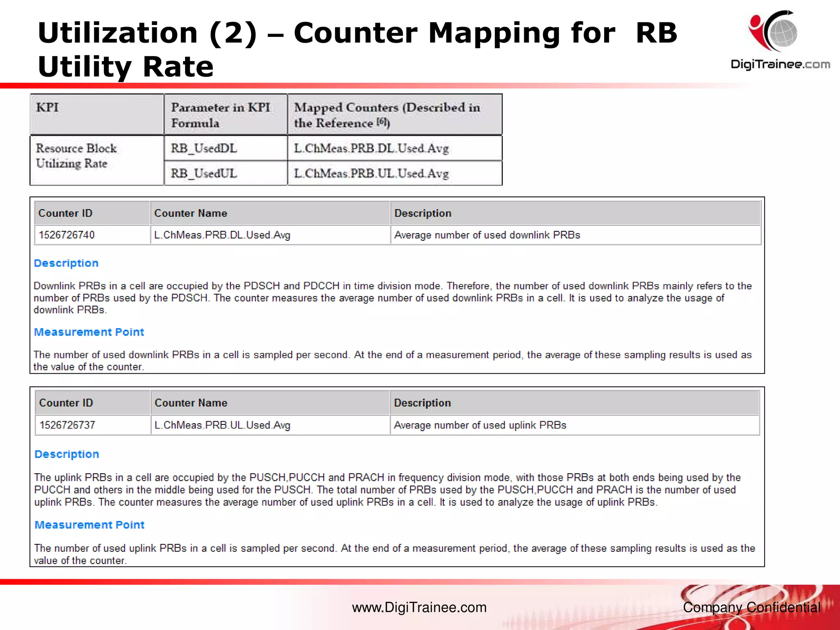Click 'The uplink PRBs in a cell' paragraph
This screenshot has height=630, width=840.
388,490
